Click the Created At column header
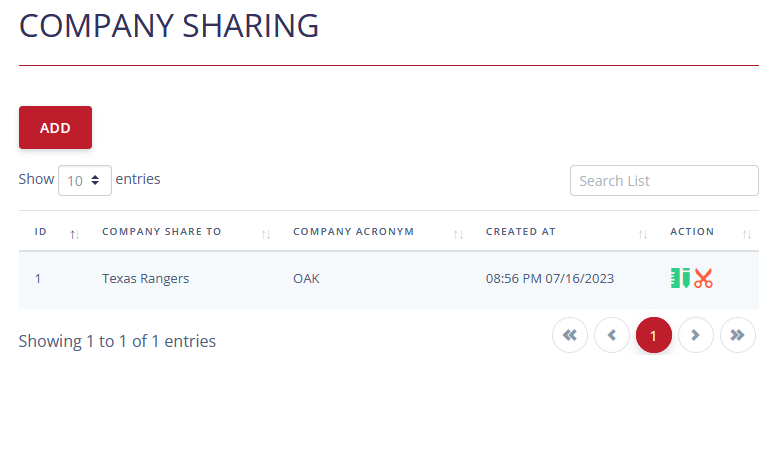 click(x=520, y=232)
